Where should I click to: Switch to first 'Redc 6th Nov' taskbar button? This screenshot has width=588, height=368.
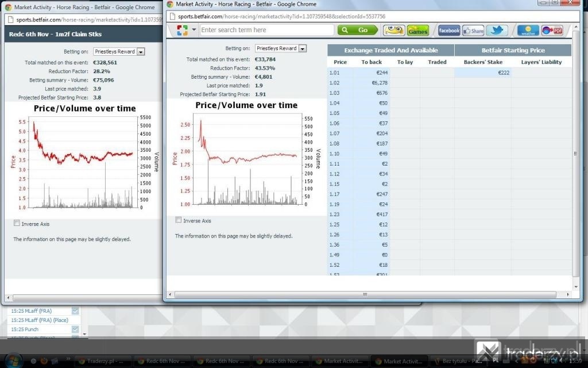pyautogui.click(x=161, y=361)
